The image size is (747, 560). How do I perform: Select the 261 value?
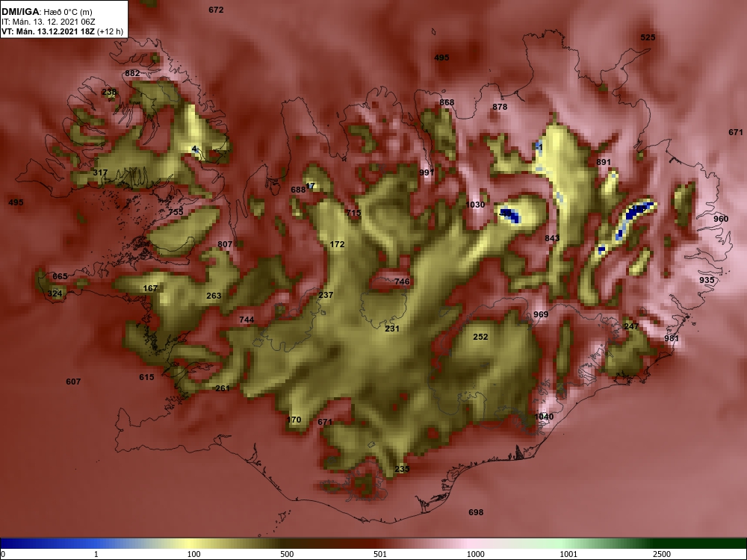point(223,388)
